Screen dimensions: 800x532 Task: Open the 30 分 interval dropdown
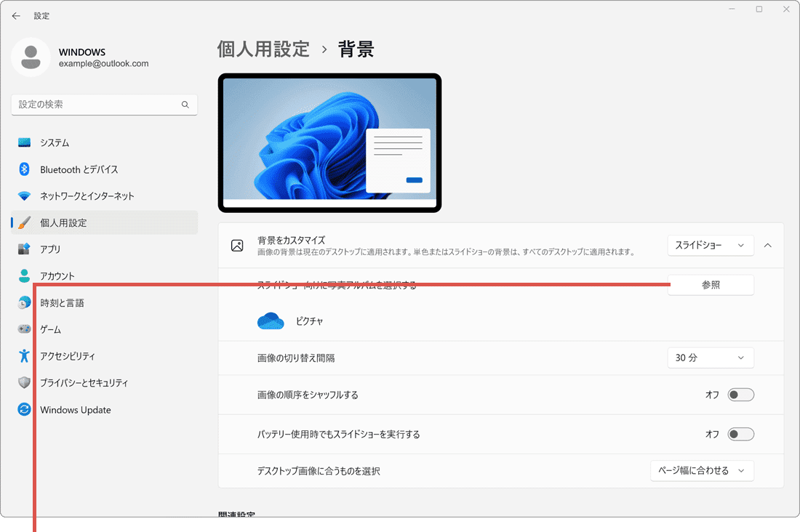point(711,358)
